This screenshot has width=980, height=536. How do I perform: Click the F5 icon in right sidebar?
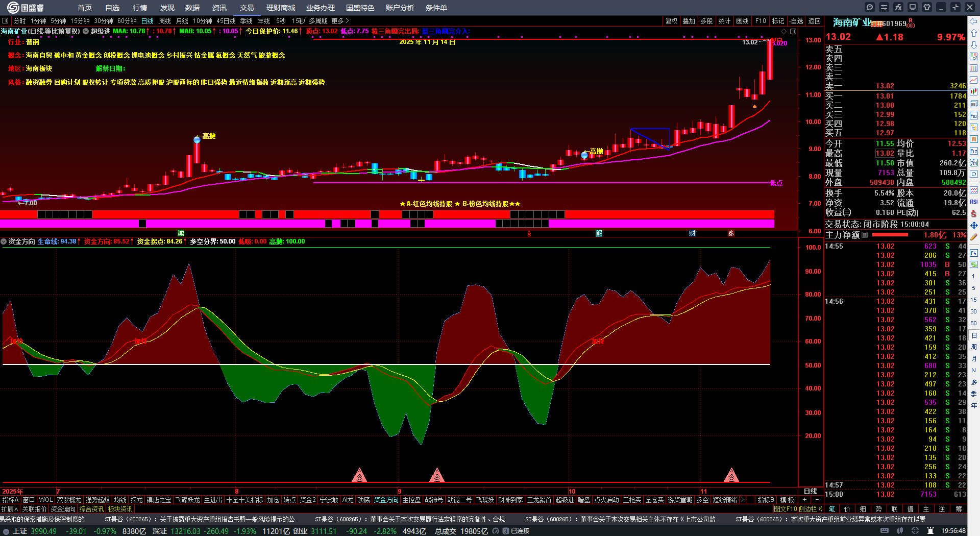tap(974, 253)
